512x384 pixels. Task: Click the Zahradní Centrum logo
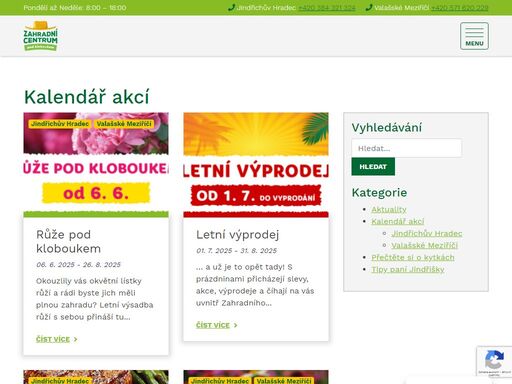40,36
